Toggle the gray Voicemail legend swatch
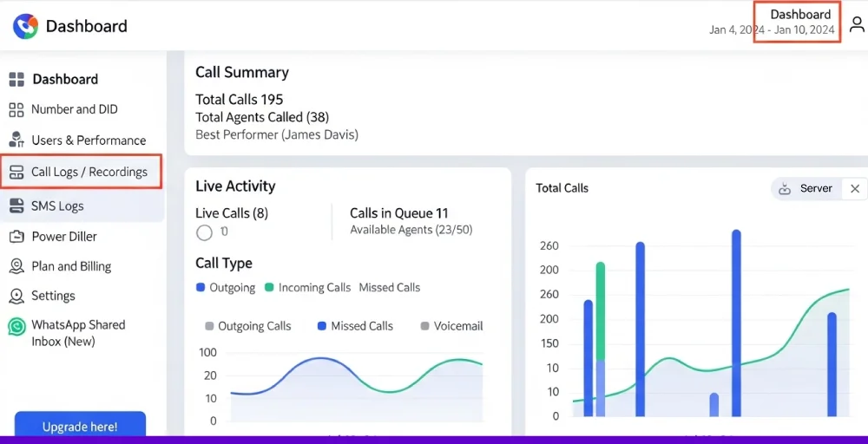The width and height of the screenshot is (868, 444). point(424,326)
